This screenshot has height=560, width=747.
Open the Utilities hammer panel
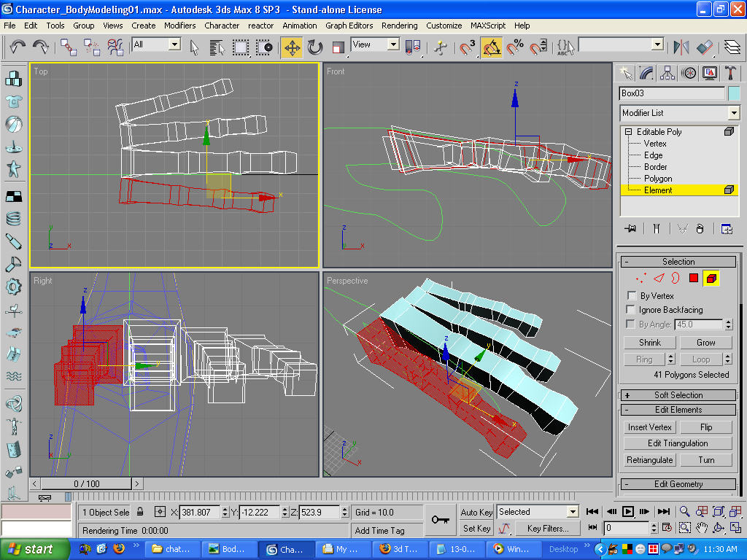730,73
